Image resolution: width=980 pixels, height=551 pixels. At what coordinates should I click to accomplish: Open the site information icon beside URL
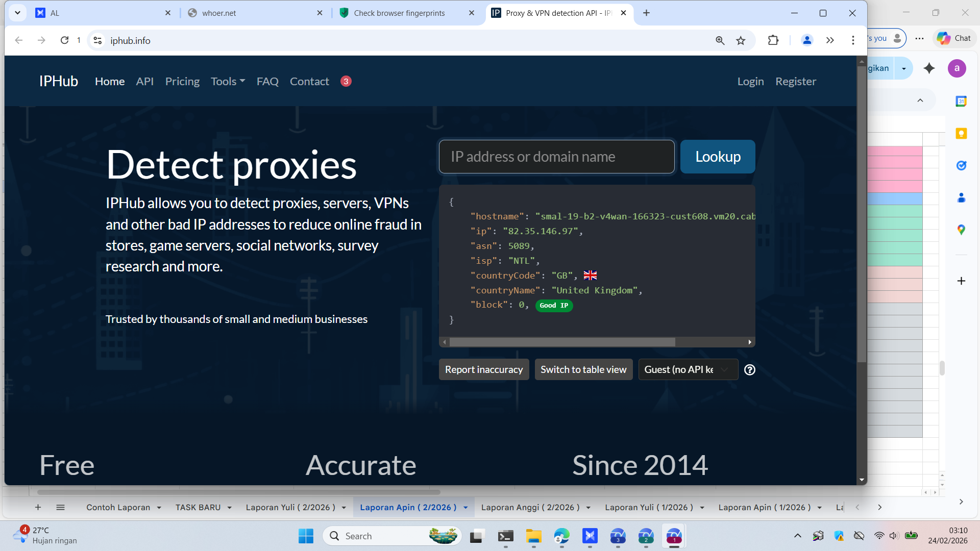tap(97, 40)
